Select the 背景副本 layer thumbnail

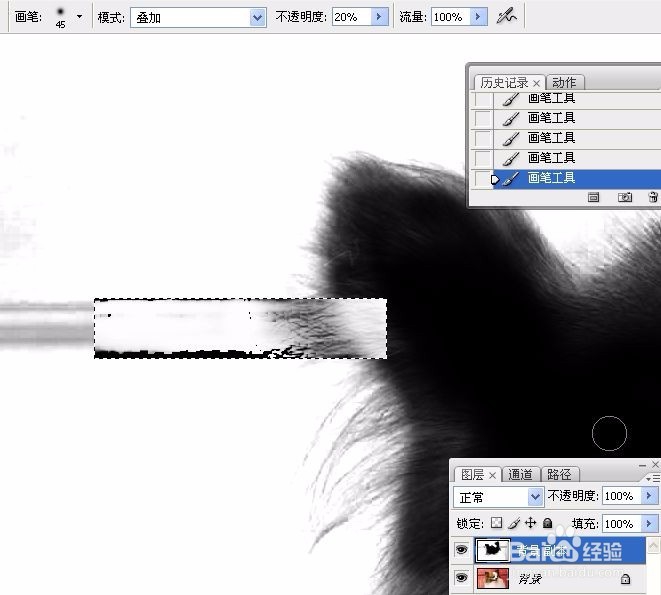493,550
